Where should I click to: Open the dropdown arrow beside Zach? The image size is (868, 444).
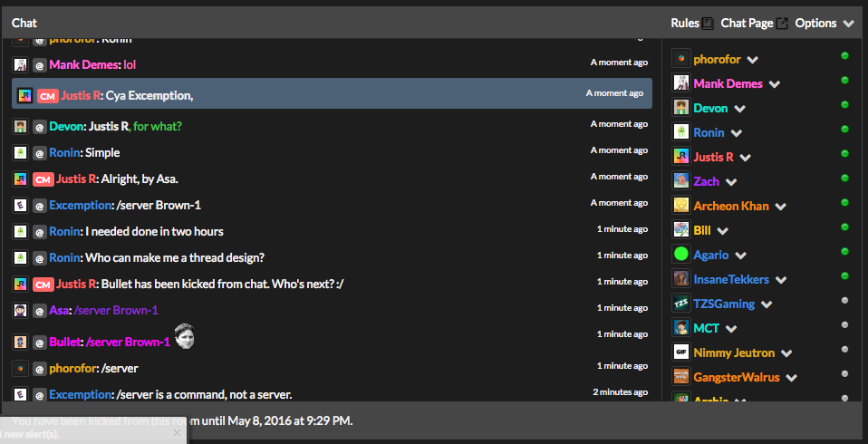pyautogui.click(x=731, y=182)
